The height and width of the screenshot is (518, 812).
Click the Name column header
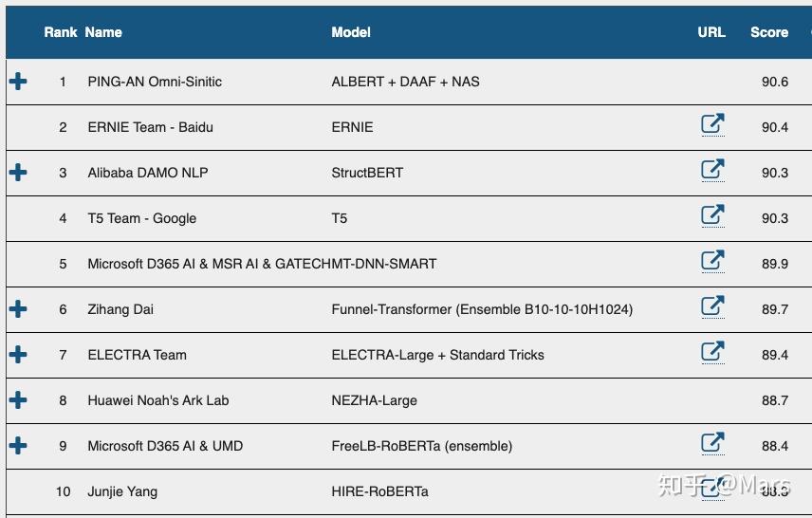[x=103, y=32]
